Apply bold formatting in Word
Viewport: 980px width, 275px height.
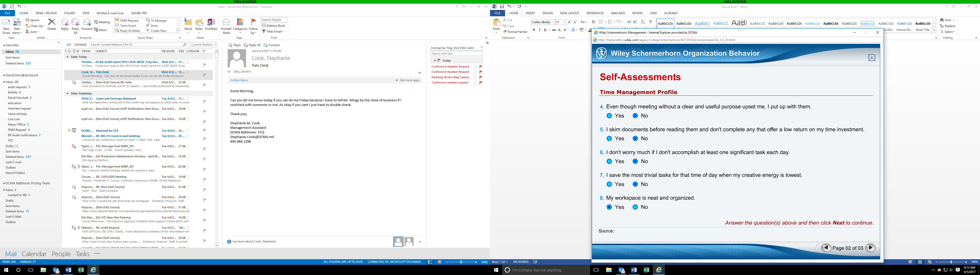(x=534, y=29)
